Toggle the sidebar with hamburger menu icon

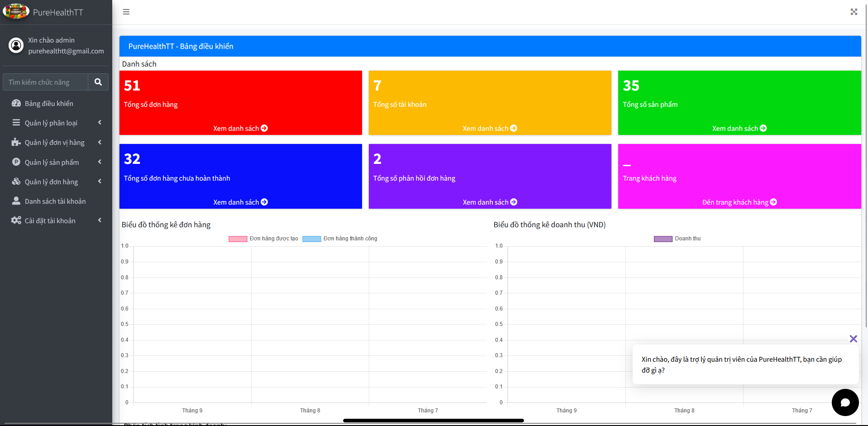(x=126, y=12)
